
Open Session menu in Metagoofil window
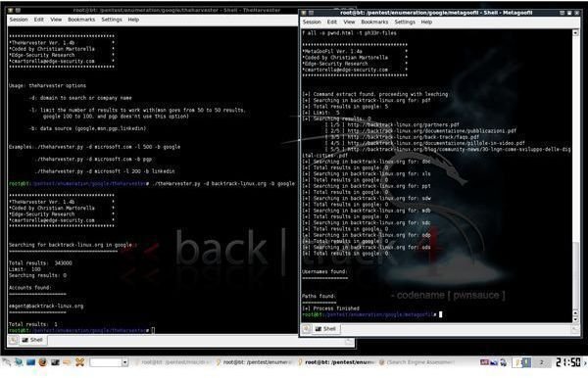click(312, 23)
